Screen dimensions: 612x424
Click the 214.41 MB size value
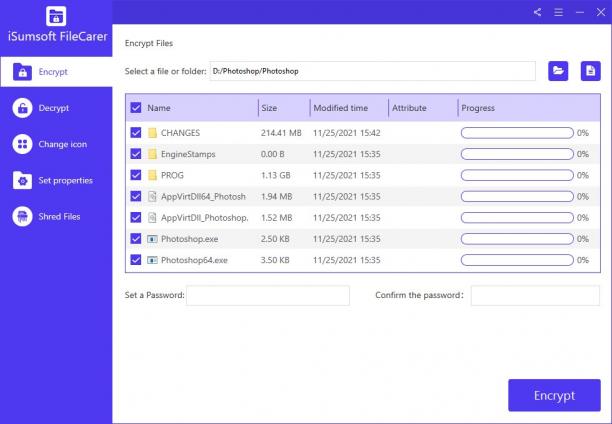(x=281, y=133)
